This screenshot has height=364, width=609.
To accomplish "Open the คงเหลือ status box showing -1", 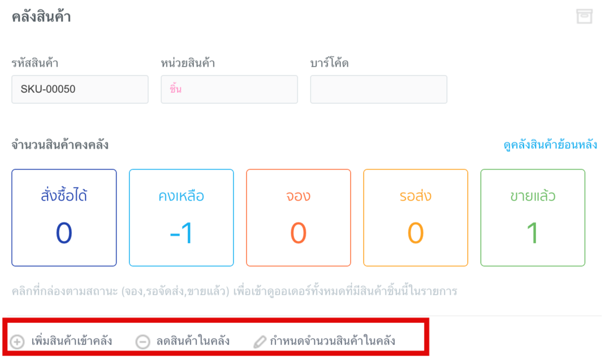I will coord(181,218).
